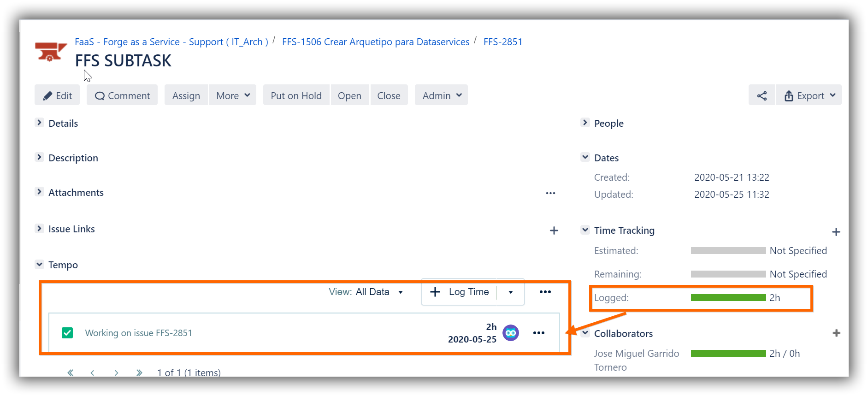This screenshot has width=868, height=396.
Task: Expand the People section
Action: coord(585,123)
